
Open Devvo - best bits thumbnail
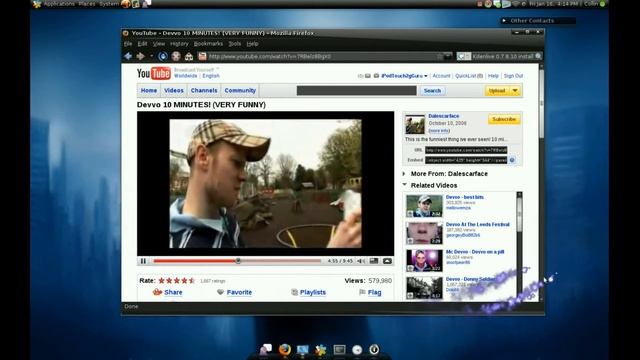[x=424, y=206]
